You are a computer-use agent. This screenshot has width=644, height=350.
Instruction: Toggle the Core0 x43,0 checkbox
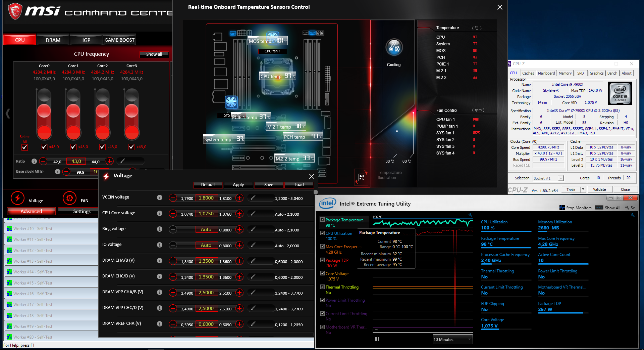click(44, 147)
